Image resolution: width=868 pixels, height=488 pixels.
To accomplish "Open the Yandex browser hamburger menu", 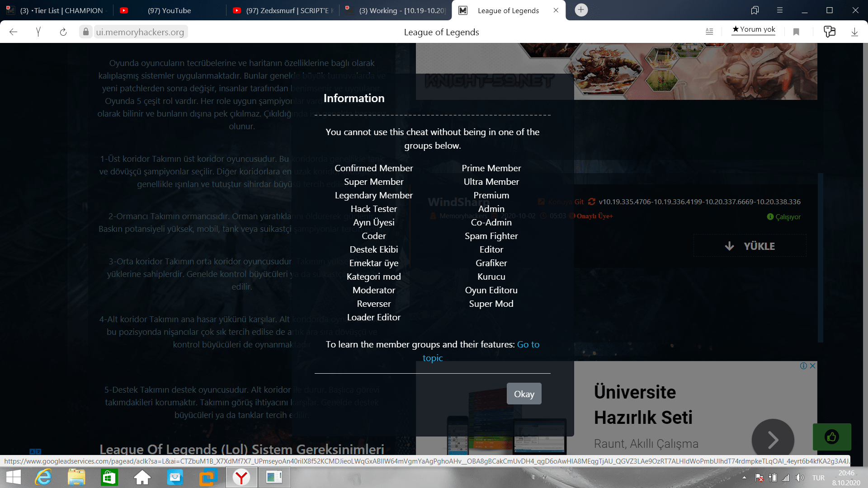I will point(780,10).
